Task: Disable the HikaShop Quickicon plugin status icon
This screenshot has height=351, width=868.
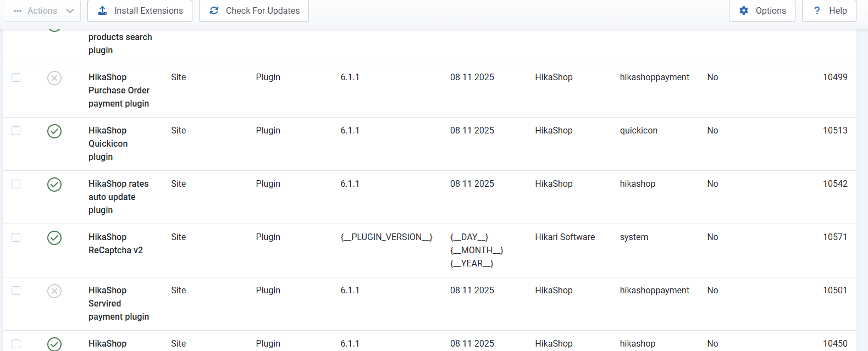Action: click(54, 131)
